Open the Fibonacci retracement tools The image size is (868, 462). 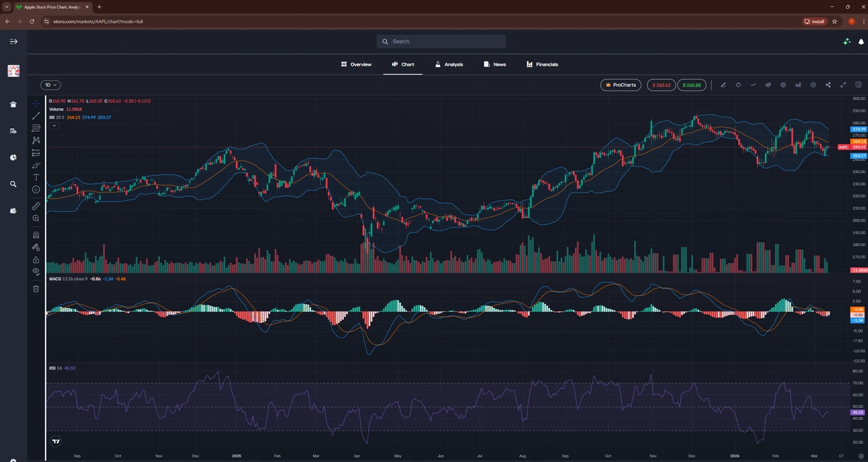coord(36,128)
